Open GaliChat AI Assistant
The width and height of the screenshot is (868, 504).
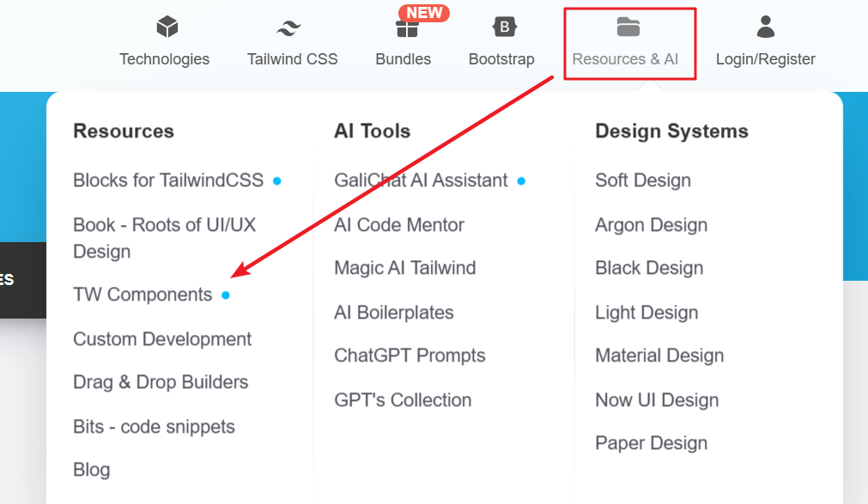(421, 180)
